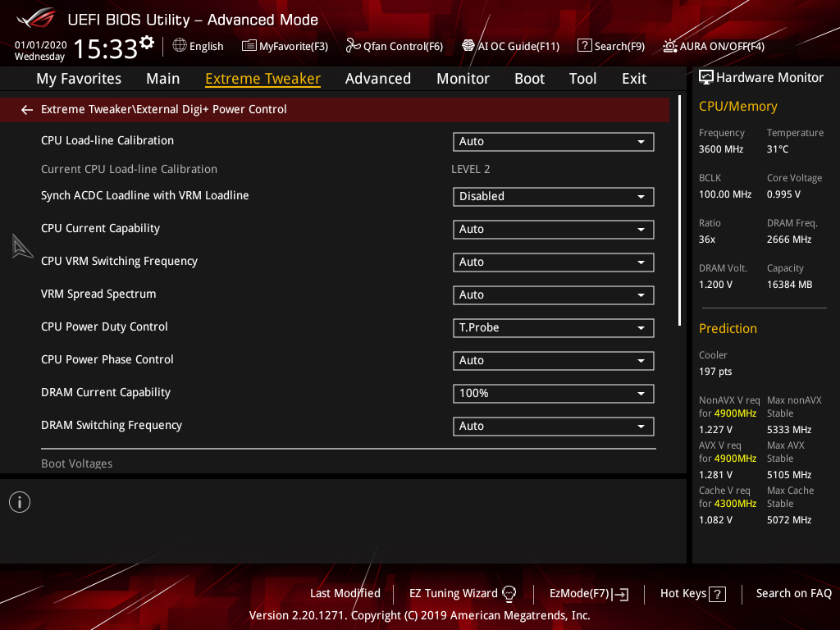The image size is (840, 630).
Task: Open the Tool tab
Action: (582, 79)
